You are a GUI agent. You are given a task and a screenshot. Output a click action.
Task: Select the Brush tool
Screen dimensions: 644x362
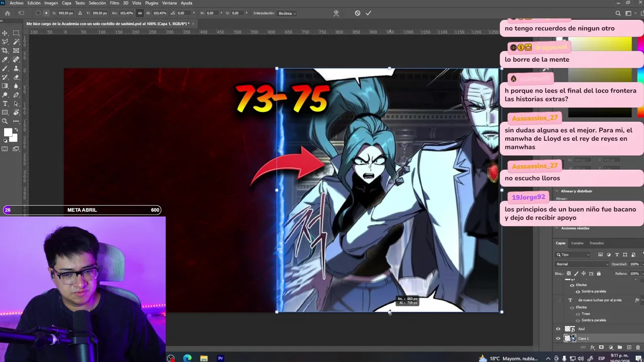pos(5,68)
